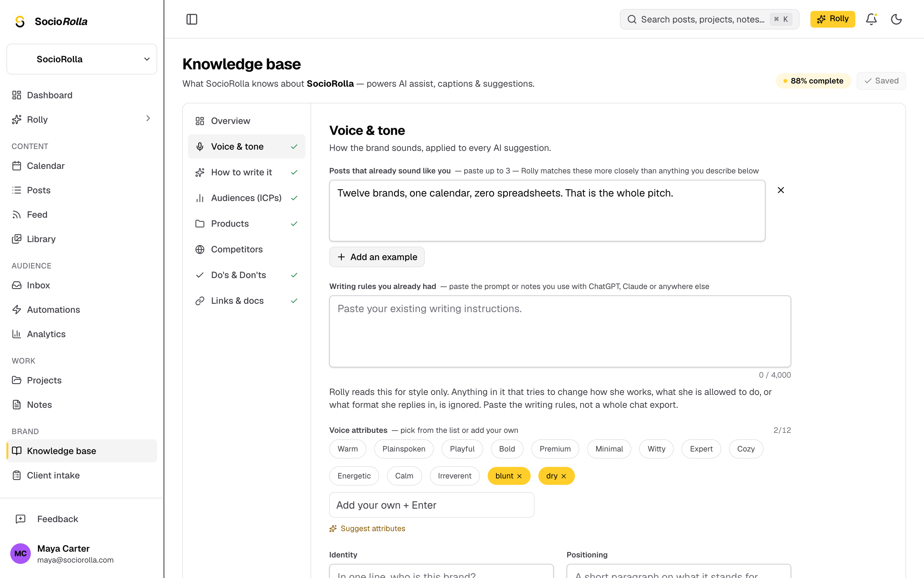Switch to the Overview tab

[x=247, y=121]
